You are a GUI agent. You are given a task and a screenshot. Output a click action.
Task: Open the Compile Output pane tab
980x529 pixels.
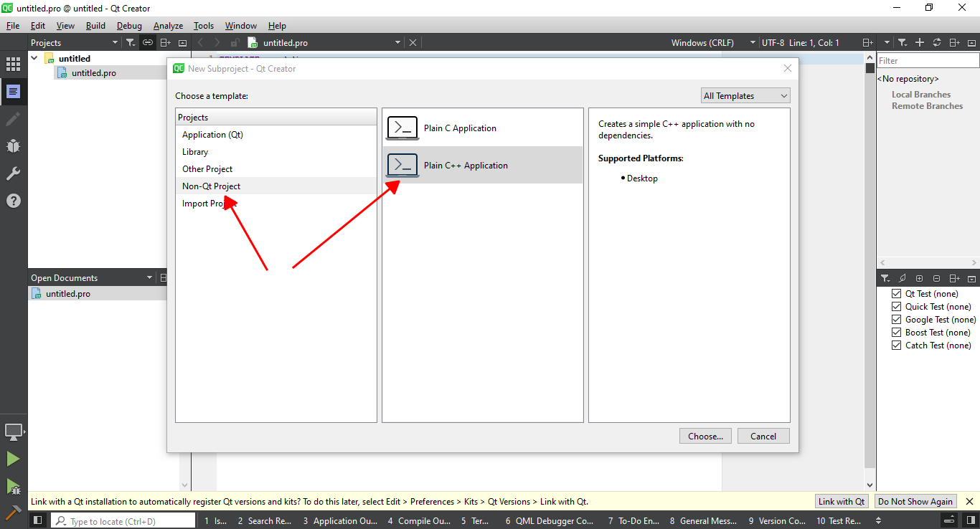(419, 521)
